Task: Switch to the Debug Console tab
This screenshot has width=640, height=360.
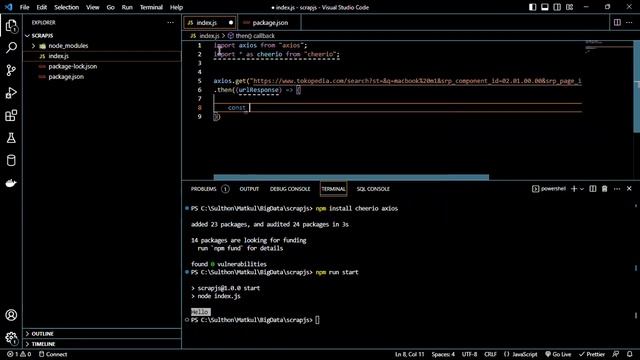Action: pyautogui.click(x=290, y=189)
